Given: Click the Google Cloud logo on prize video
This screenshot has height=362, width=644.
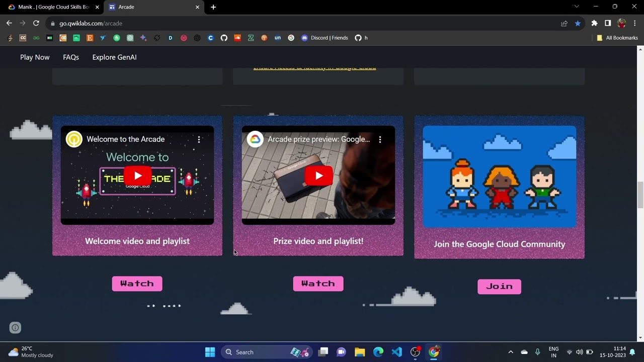Looking at the screenshot, I should pyautogui.click(x=255, y=139).
